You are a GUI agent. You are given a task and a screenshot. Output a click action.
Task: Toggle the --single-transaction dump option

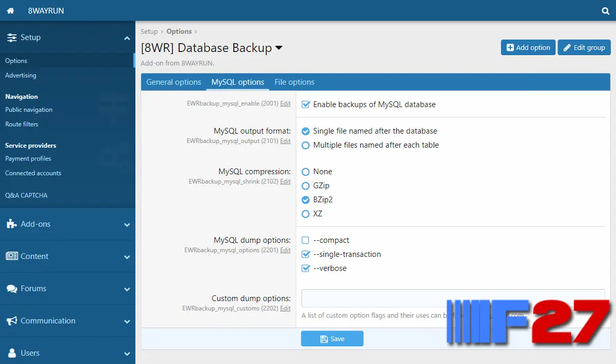click(x=305, y=255)
